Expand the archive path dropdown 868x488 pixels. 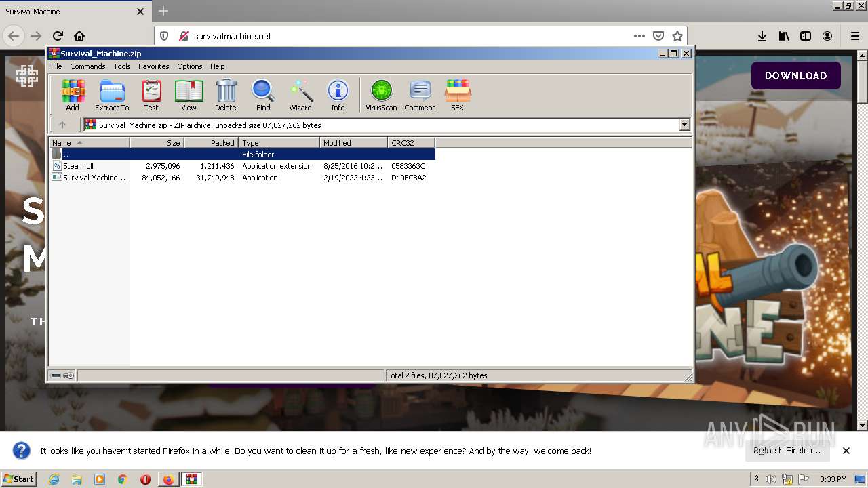pyautogui.click(x=684, y=125)
